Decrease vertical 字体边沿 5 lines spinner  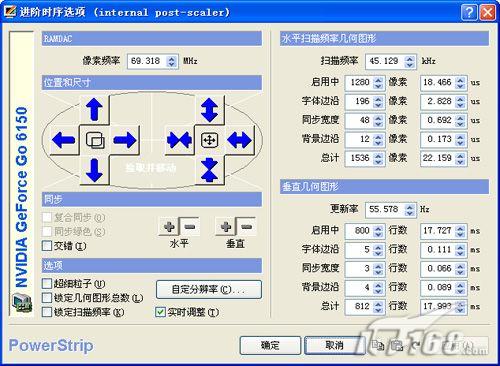click(378, 253)
